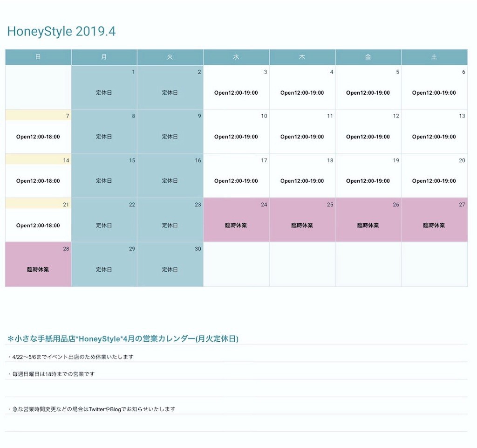Click 定休日 on April 29 cell
Image resolution: width=477 pixels, height=448 pixels.
(104, 269)
